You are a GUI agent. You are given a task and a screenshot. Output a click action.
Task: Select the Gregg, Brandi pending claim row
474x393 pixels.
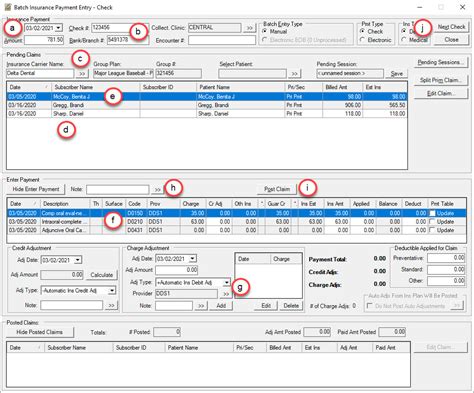click(207, 105)
